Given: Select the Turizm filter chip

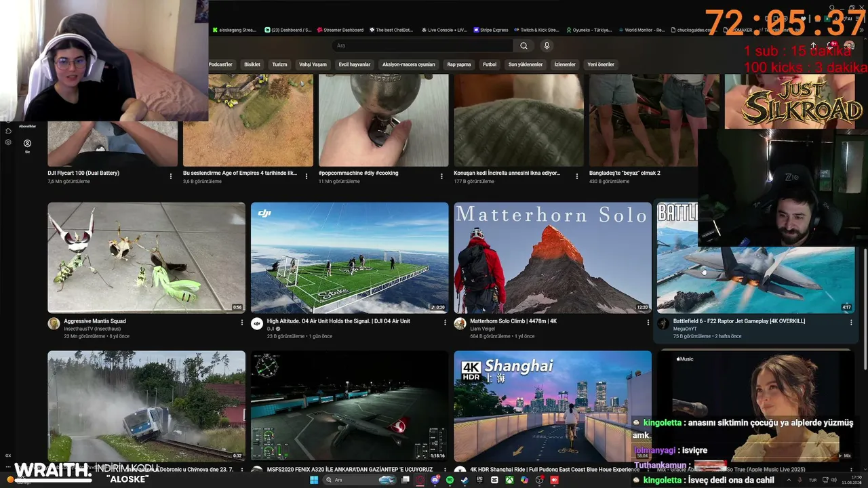Looking at the screenshot, I should [279, 64].
